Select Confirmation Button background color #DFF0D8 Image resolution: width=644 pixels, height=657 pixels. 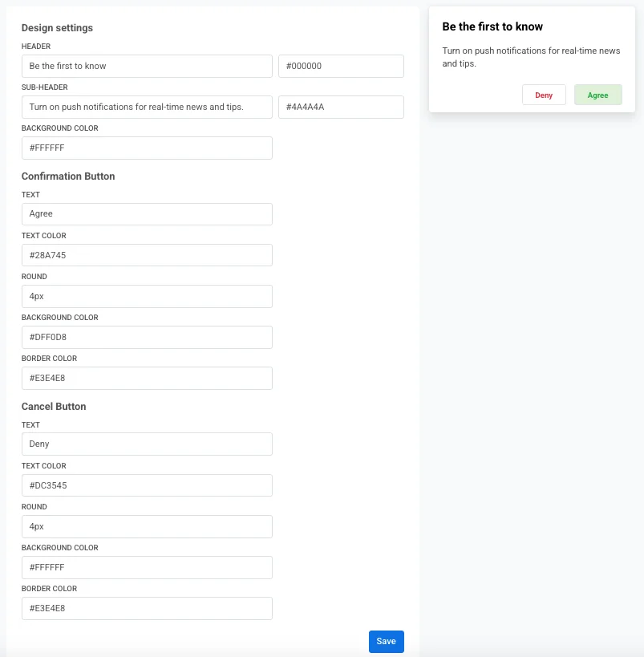pyautogui.click(x=147, y=337)
